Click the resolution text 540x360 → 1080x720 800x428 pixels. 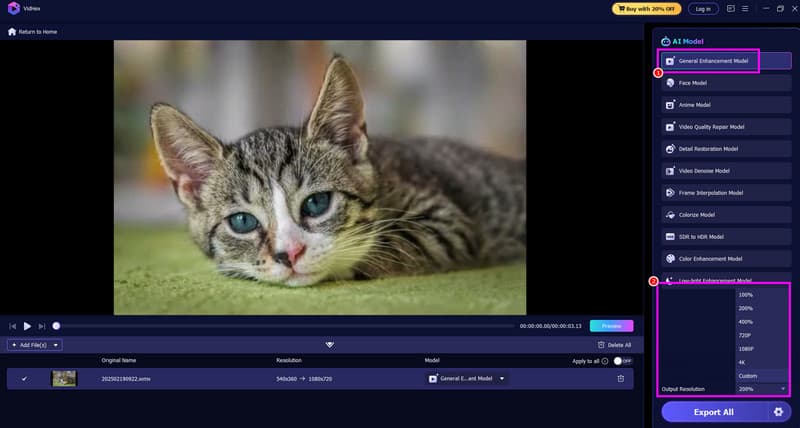point(304,379)
